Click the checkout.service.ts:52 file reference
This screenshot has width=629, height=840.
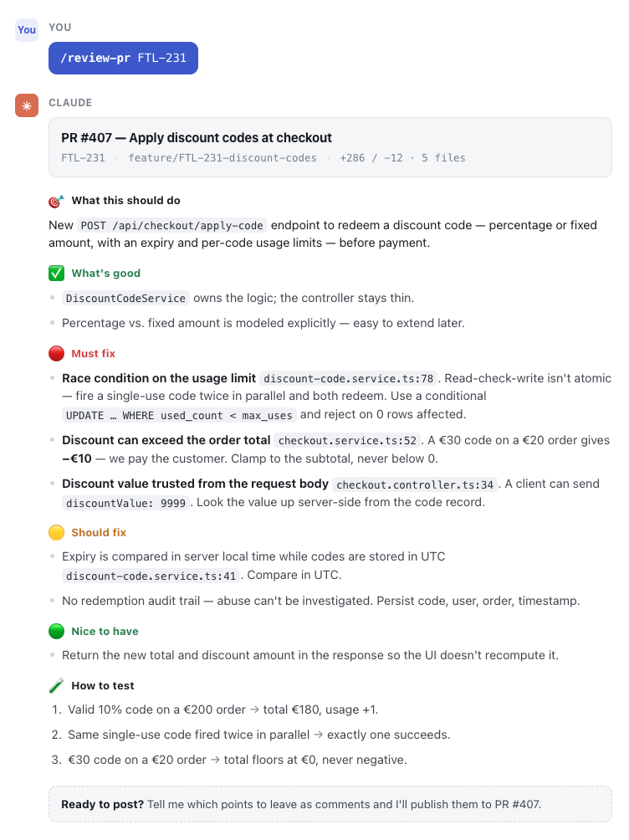(347, 441)
